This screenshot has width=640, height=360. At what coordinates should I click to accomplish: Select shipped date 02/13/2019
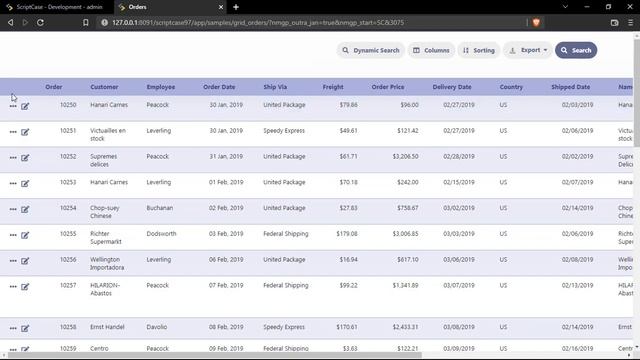click(577, 285)
